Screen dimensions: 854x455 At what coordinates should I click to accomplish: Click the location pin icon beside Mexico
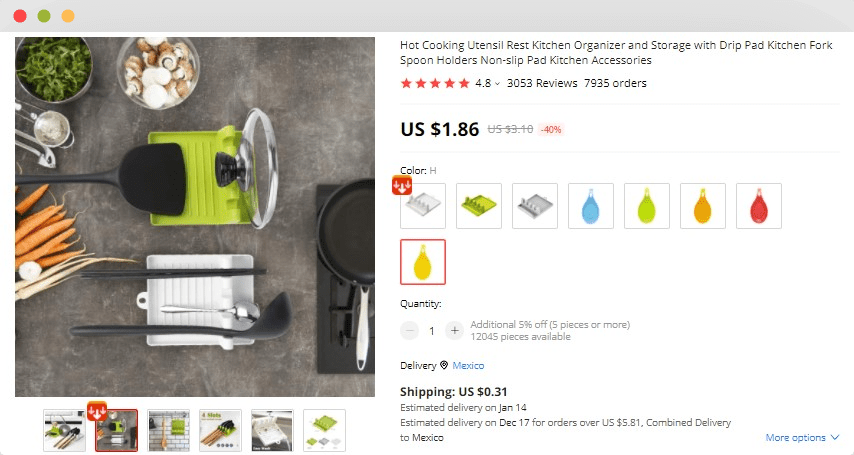[444, 365]
